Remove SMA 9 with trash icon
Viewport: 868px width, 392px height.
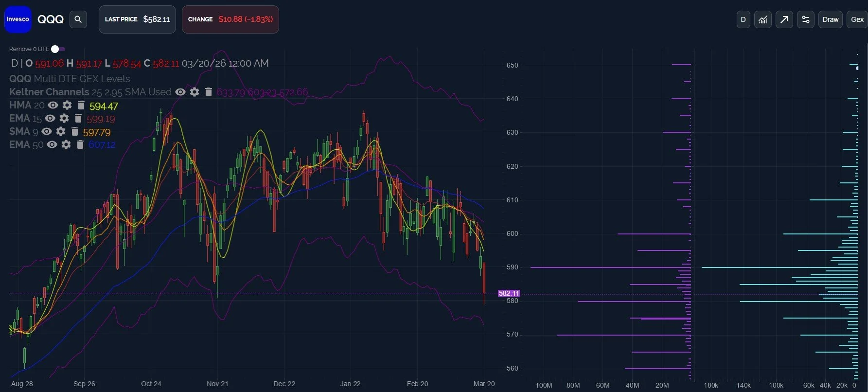75,131
